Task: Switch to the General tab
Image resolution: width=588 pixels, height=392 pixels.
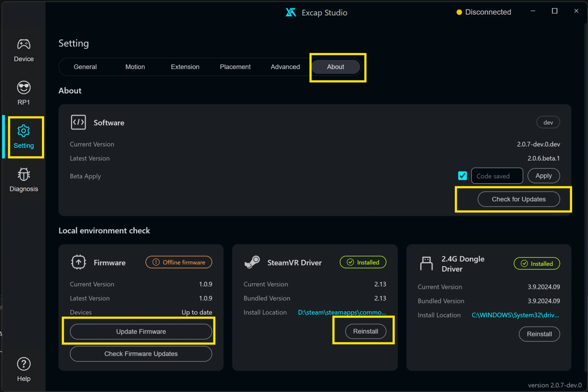Action: point(85,67)
